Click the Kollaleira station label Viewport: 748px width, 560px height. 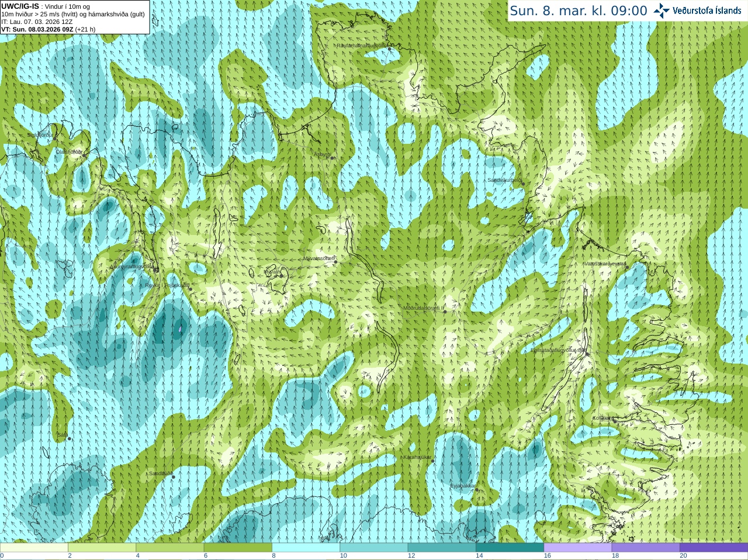(x=603, y=418)
